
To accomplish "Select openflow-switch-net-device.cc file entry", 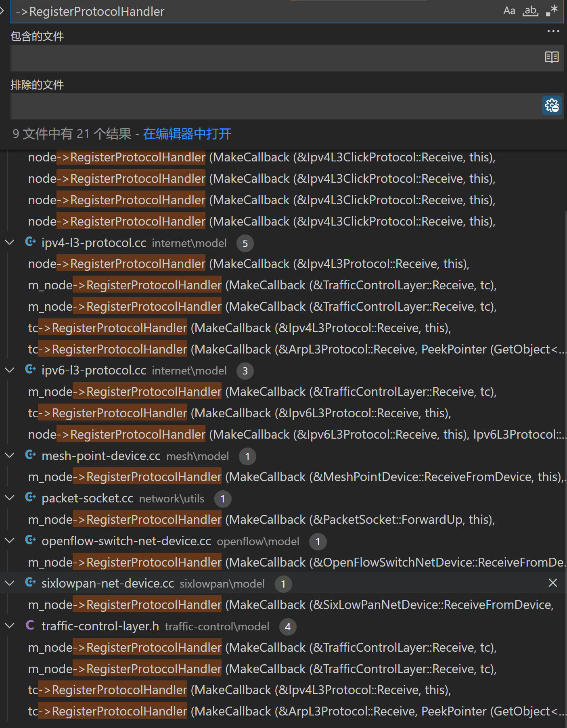I will tap(126, 541).
